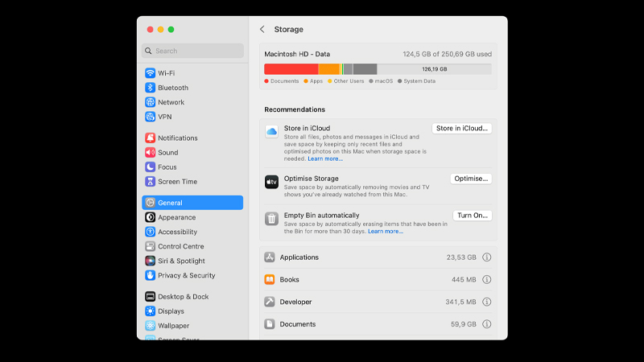Click the Books category icon
Screen dimensions: 644x362
270,279
